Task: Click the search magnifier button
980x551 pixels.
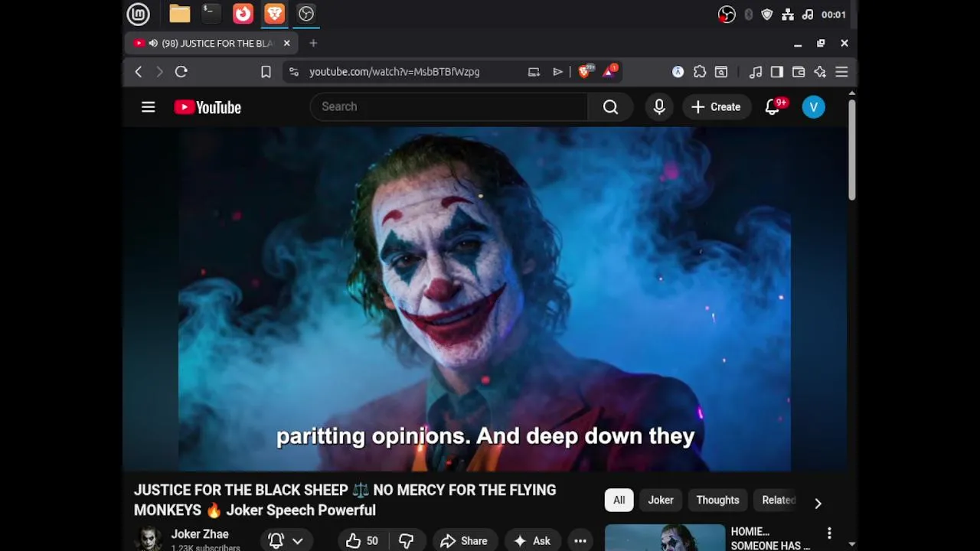Action: pos(610,107)
